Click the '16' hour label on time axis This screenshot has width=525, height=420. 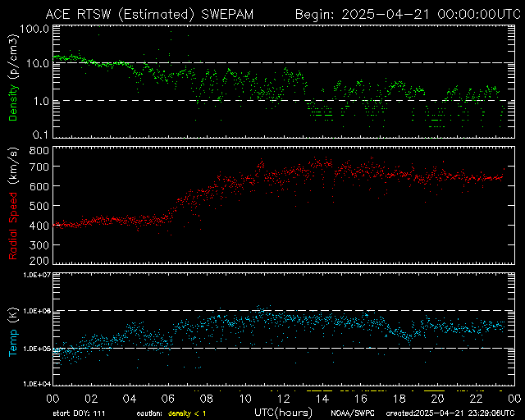(361, 399)
